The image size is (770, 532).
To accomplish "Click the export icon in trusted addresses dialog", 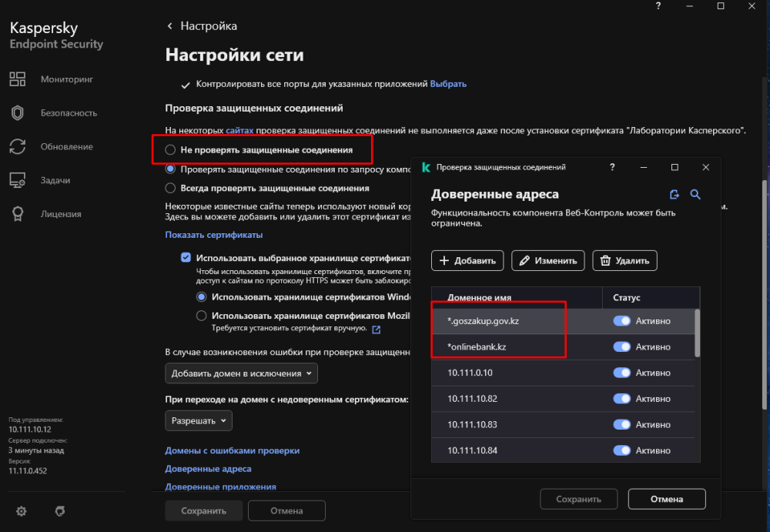I will point(675,195).
